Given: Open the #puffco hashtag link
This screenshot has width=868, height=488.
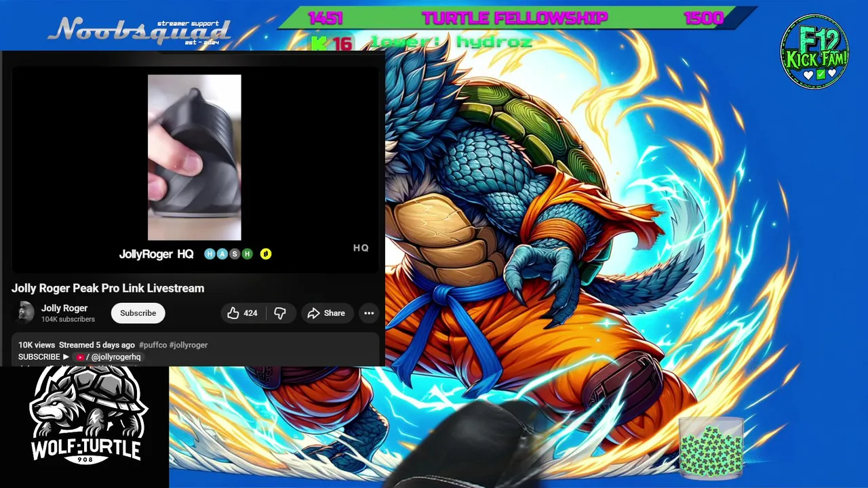Looking at the screenshot, I should pyautogui.click(x=153, y=345).
